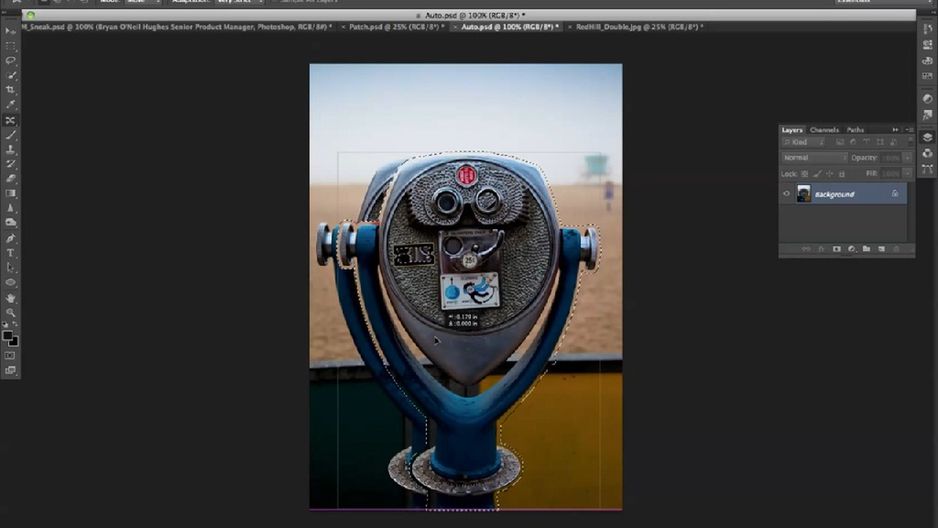Select the Lasso tool
Viewport: 938px width, 528px height.
point(10,61)
